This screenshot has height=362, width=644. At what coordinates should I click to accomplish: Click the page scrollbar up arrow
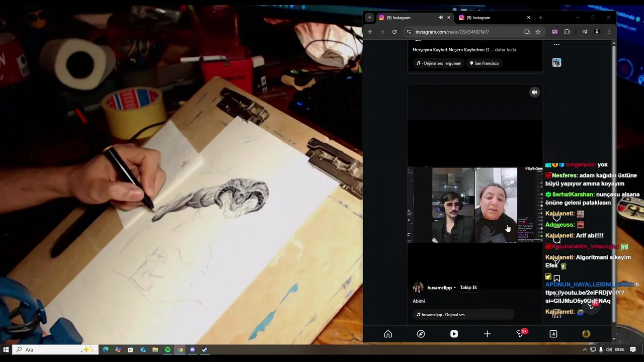coord(613,43)
